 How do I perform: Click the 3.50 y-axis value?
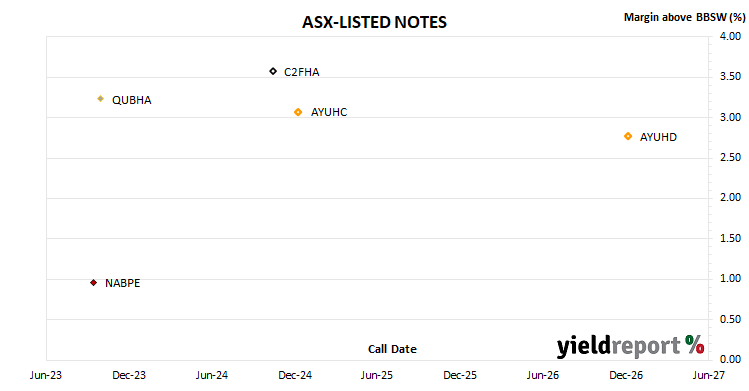coord(730,76)
